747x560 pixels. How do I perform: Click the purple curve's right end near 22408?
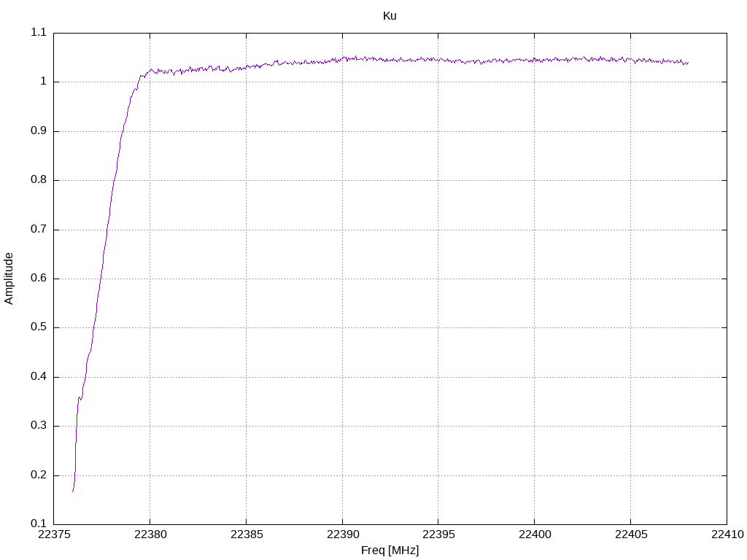coord(688,63)
